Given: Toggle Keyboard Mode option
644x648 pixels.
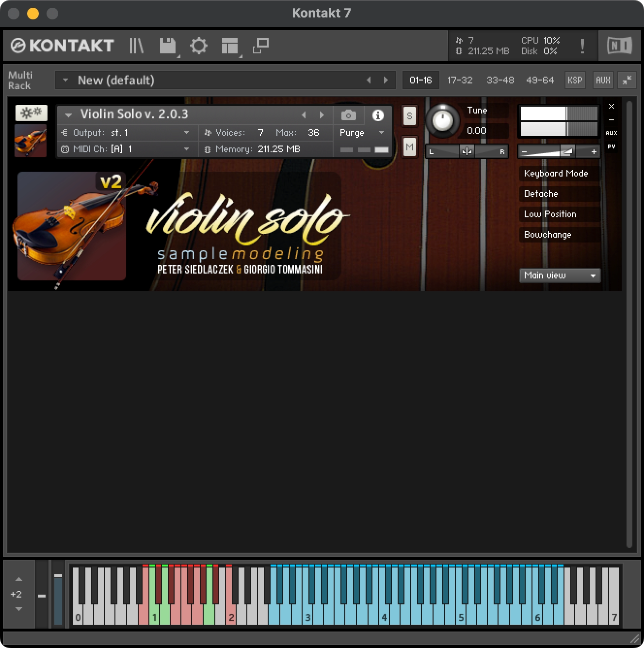Looking at the screenshot, I should 559,173.
